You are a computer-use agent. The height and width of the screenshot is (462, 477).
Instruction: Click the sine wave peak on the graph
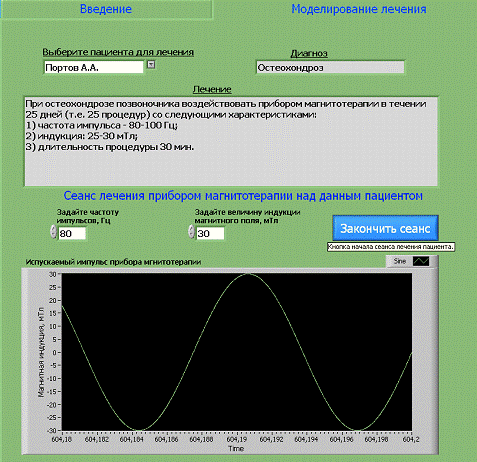(248, 274)
